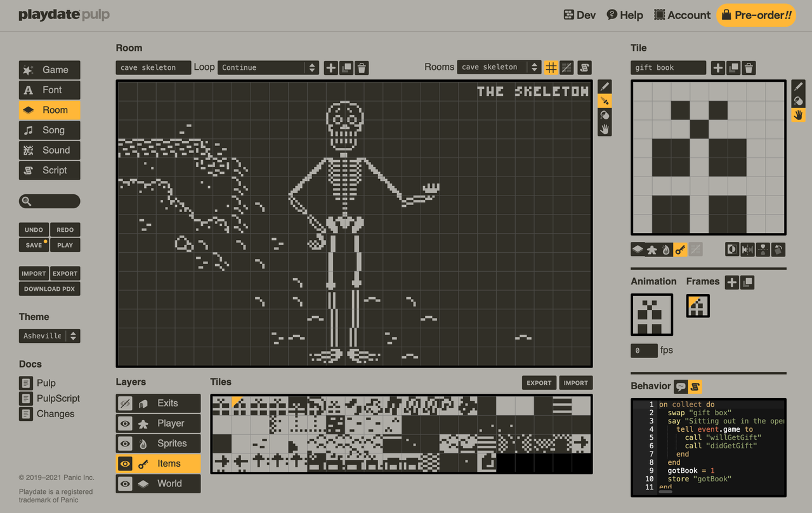This screenshot has width=812, height=513.
Task: Open the Theme dropdown set to Asheville
Action: coord(49,336)
